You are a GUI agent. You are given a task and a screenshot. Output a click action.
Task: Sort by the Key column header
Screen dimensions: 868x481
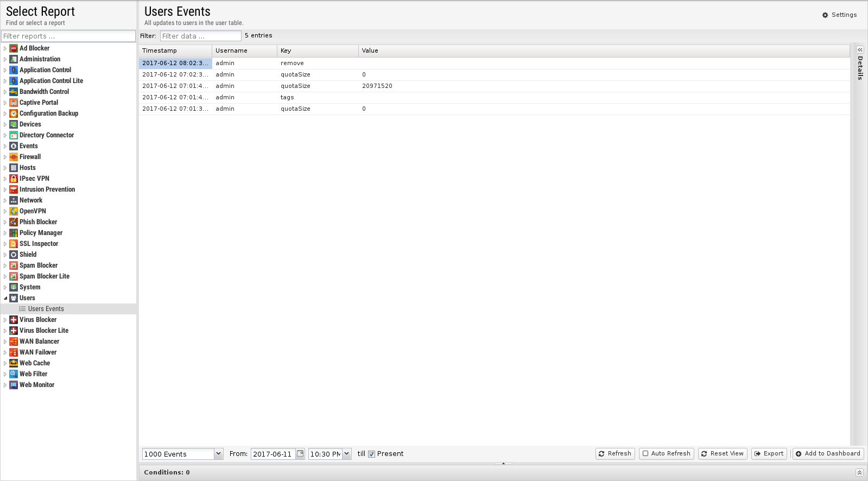tap(318, 50)
